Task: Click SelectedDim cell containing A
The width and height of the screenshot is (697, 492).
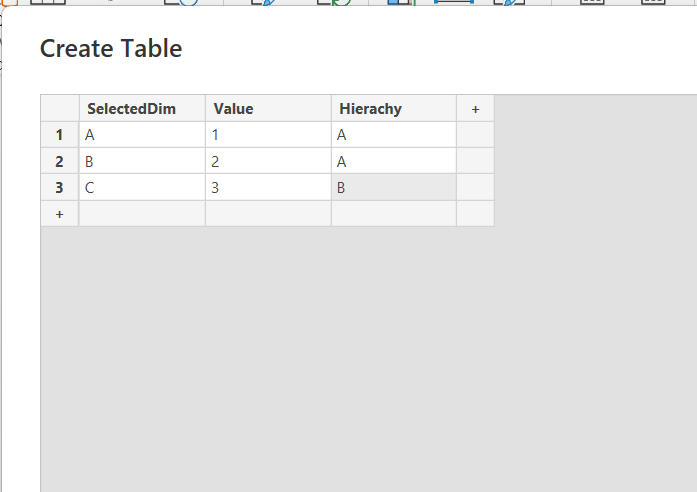Action: click(142, 135)
